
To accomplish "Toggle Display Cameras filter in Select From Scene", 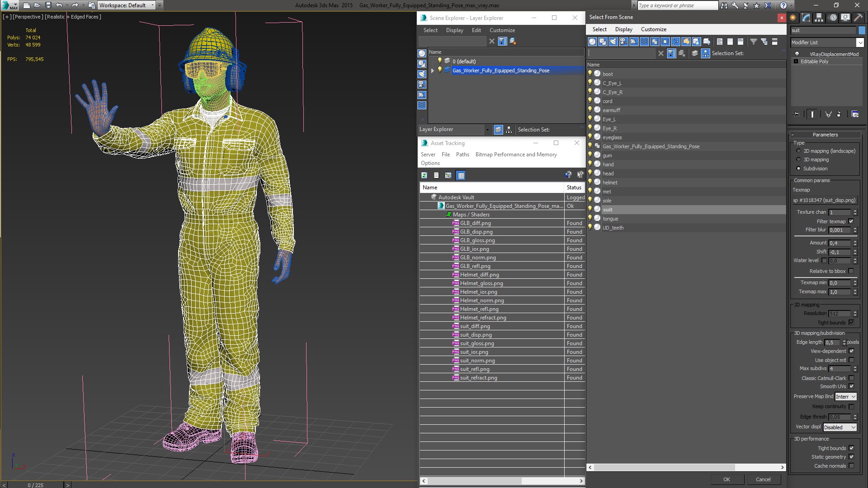I will click(x=623, y=42).
